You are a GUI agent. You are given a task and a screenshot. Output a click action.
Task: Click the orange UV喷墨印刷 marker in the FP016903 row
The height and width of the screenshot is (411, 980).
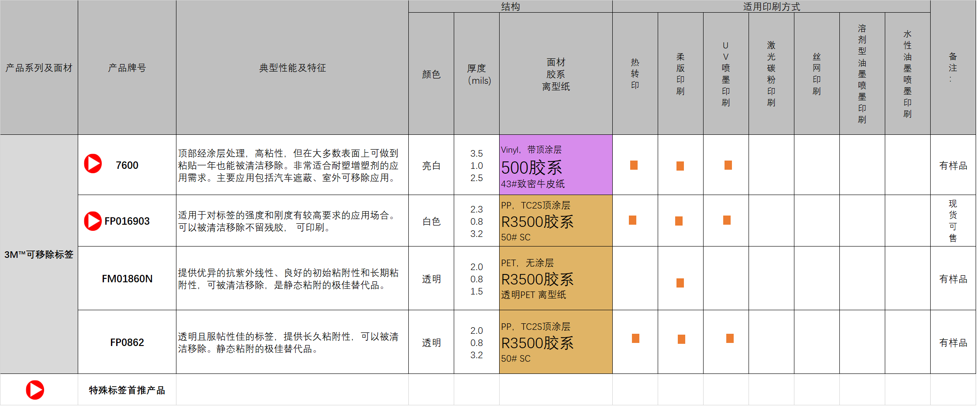[727, 220]
